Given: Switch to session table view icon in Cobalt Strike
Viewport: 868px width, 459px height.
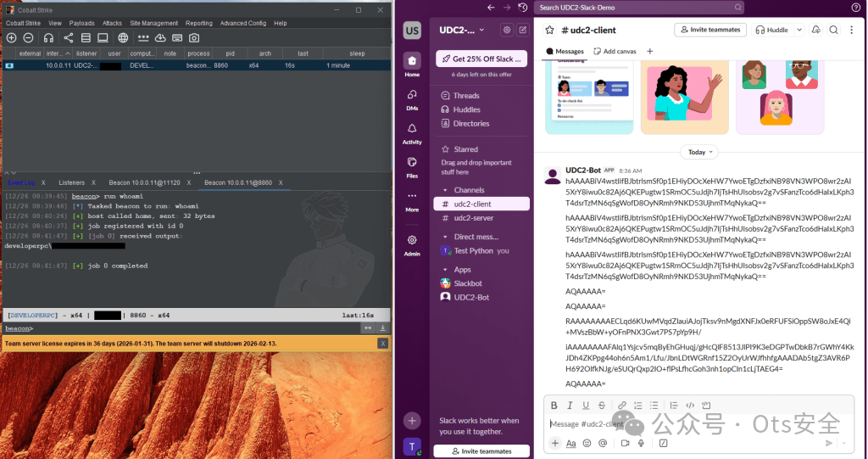Looking at the screenshot, I should [86, 37].
